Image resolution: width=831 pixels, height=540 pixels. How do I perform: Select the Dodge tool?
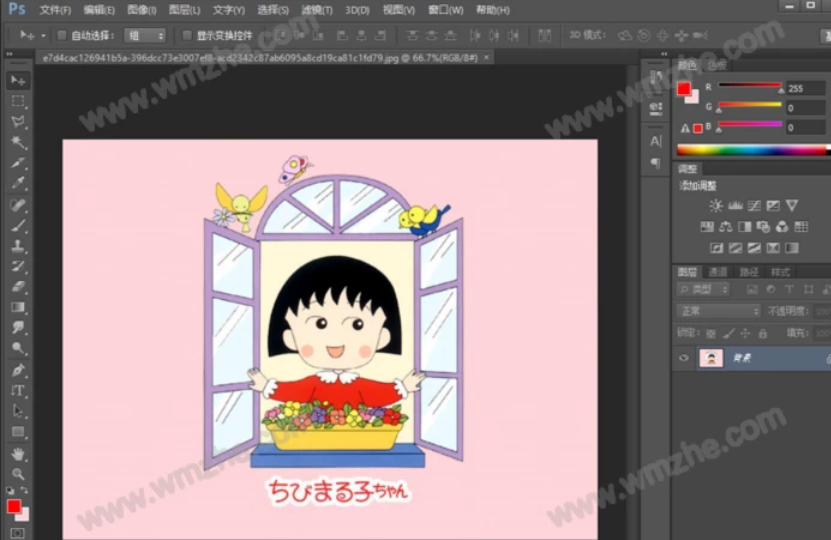pos(18,348)
